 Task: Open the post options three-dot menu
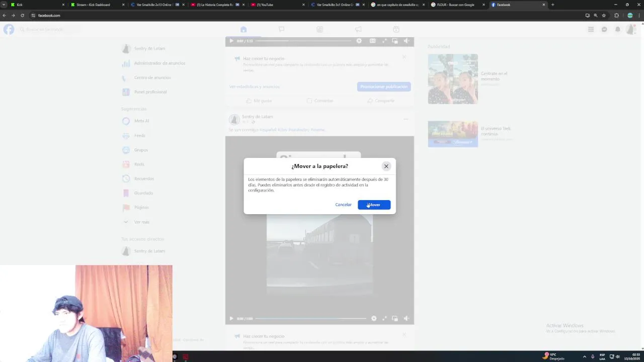[x=406, y=119]
